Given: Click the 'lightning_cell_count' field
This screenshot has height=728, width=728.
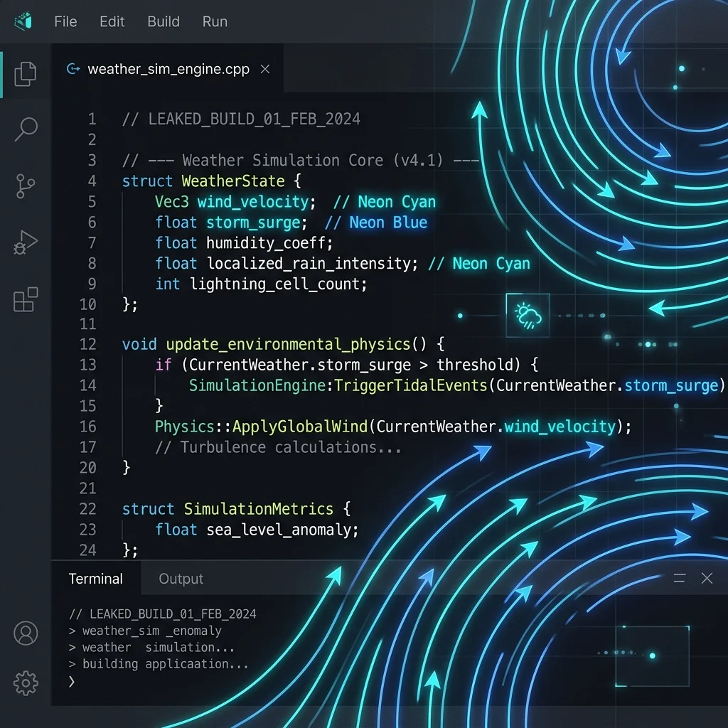Looking at the screenshot, I should coord(275,284).
